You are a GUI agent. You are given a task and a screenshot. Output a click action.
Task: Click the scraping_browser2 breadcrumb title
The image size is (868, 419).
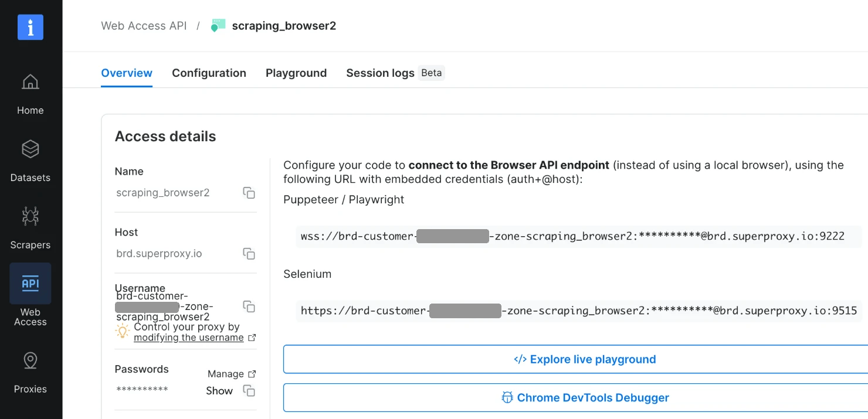(x=284, y=26)
